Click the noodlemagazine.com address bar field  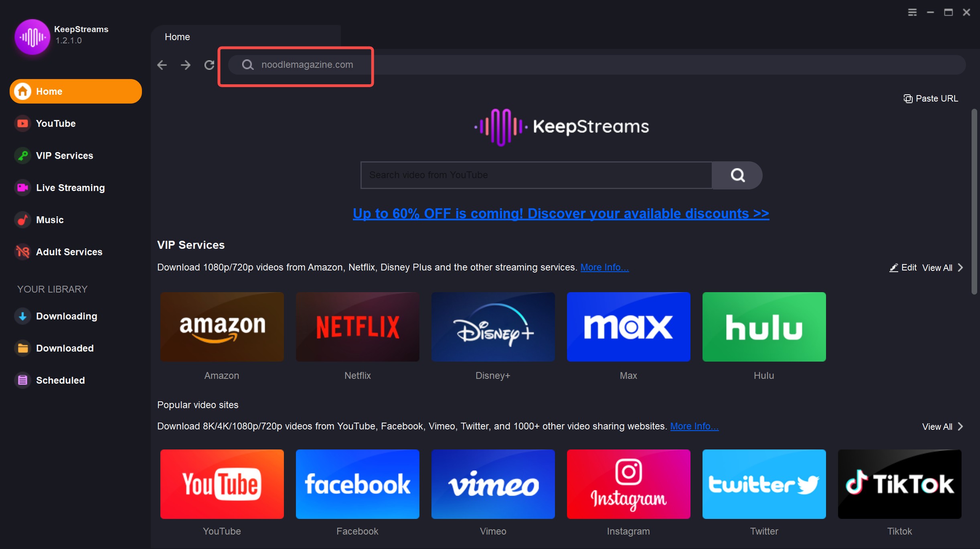pos(597,65)
